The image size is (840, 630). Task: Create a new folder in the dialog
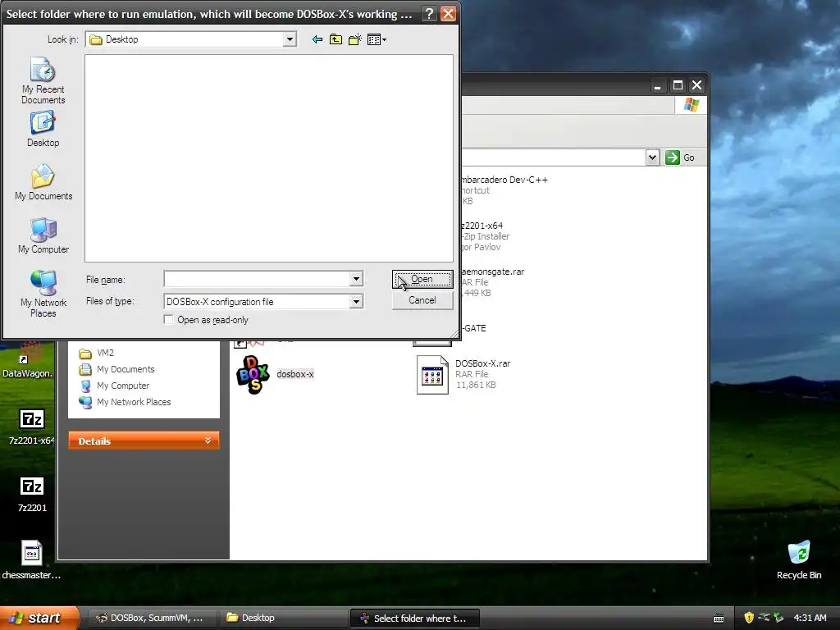tap(354, 39)
